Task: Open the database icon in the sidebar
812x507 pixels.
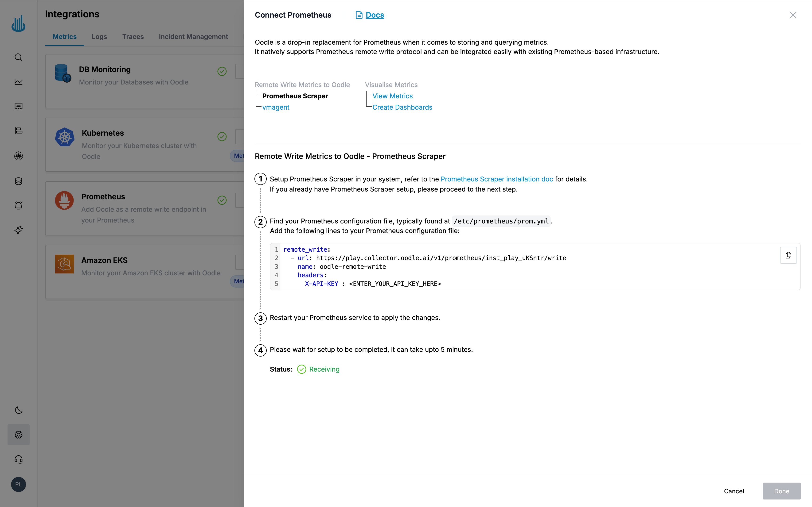Action: pos(19,181)
